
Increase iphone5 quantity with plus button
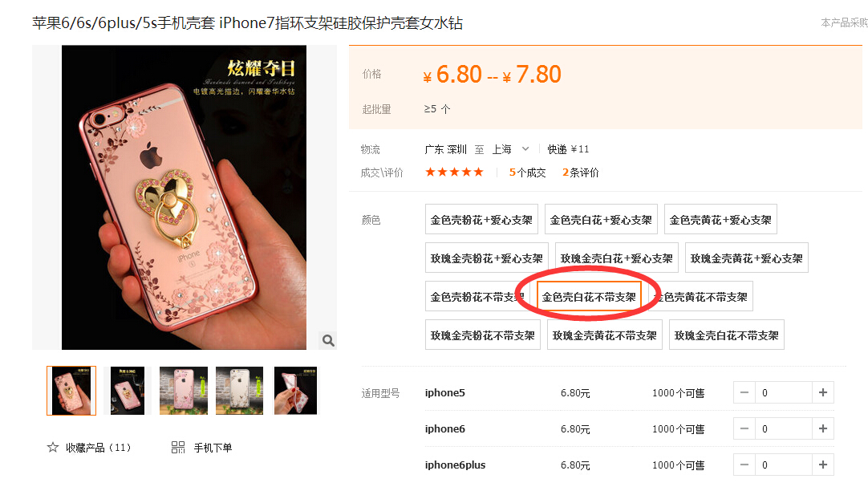822,392
